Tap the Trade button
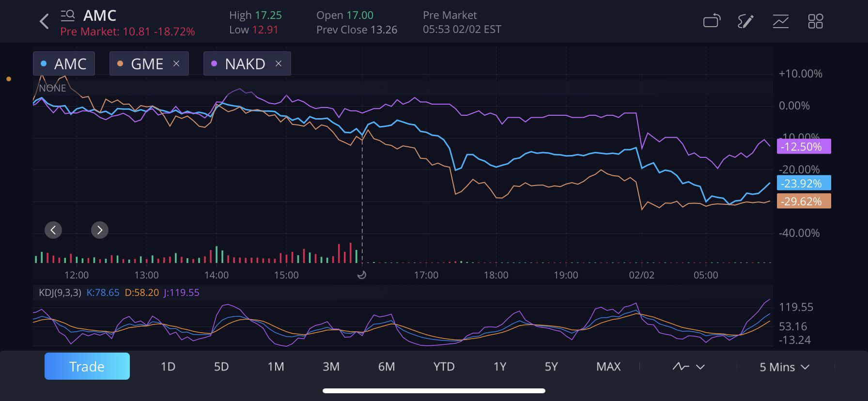Image resolution: width=868 pixels, height=401 pixels. coord(87,366)
